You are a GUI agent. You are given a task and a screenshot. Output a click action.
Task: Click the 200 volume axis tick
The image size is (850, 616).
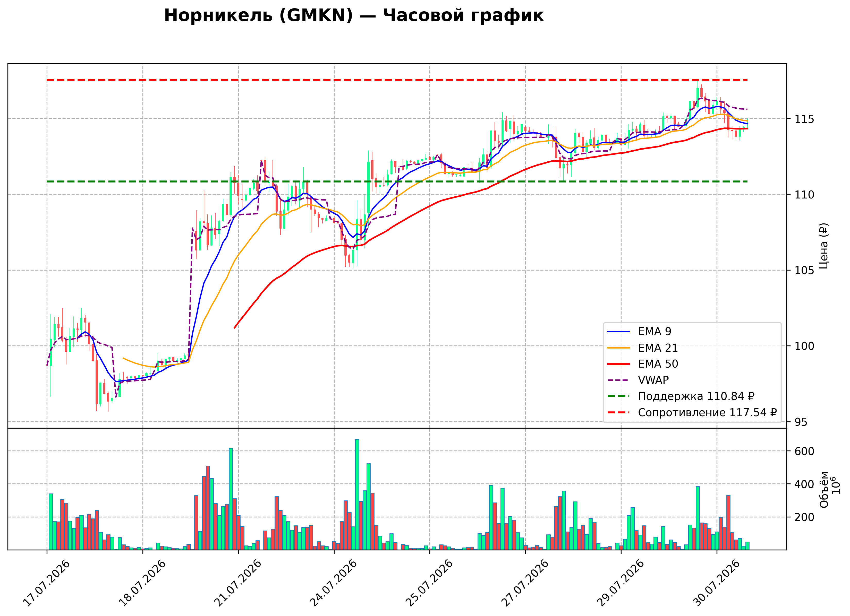click(805, 517)
